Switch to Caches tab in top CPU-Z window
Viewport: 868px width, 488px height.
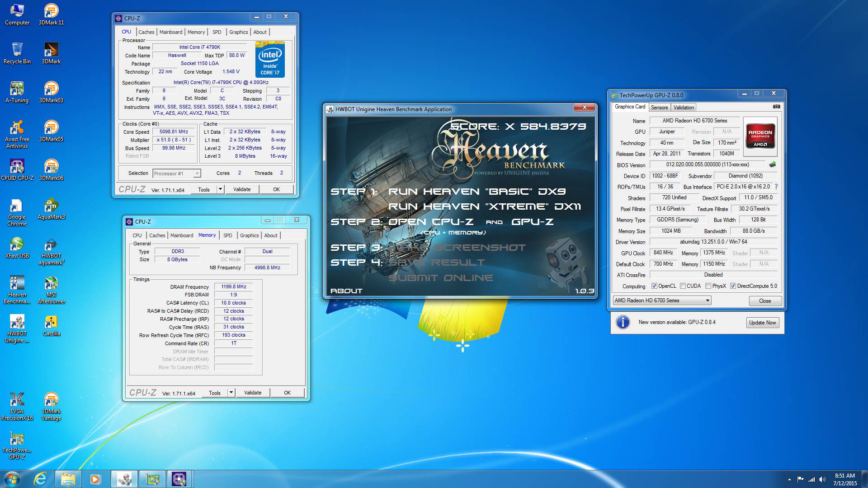[x=146, y=32]
